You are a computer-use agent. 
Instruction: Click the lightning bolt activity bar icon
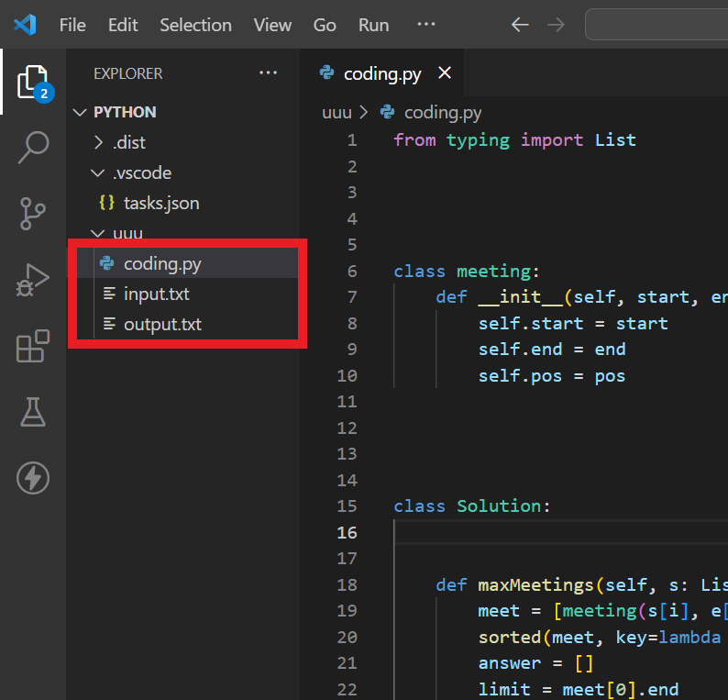33,478
